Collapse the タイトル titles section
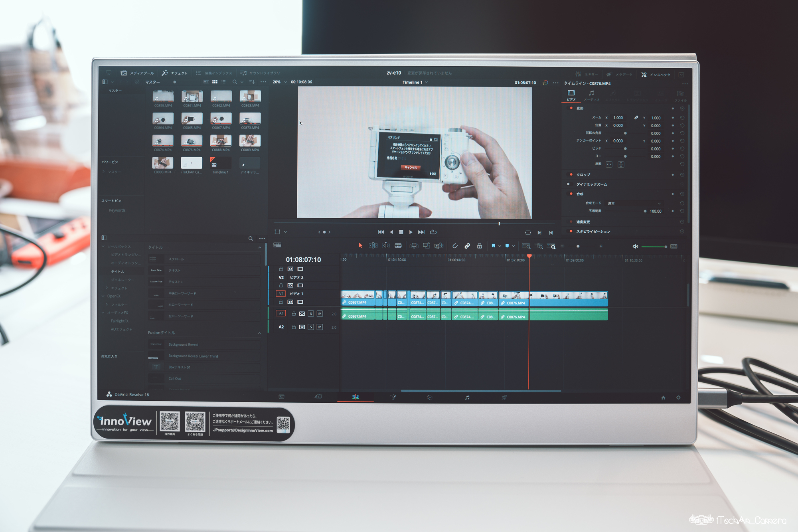 point(260,247)
